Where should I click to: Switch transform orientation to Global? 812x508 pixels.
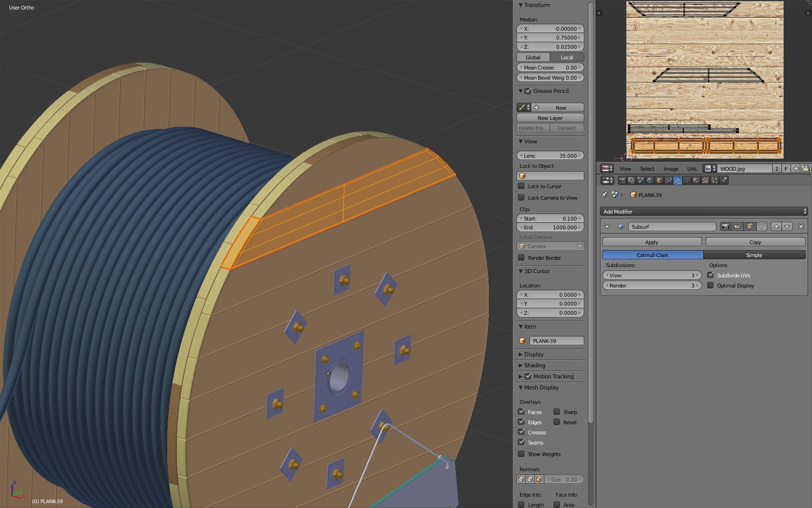[x=533, y=57]
